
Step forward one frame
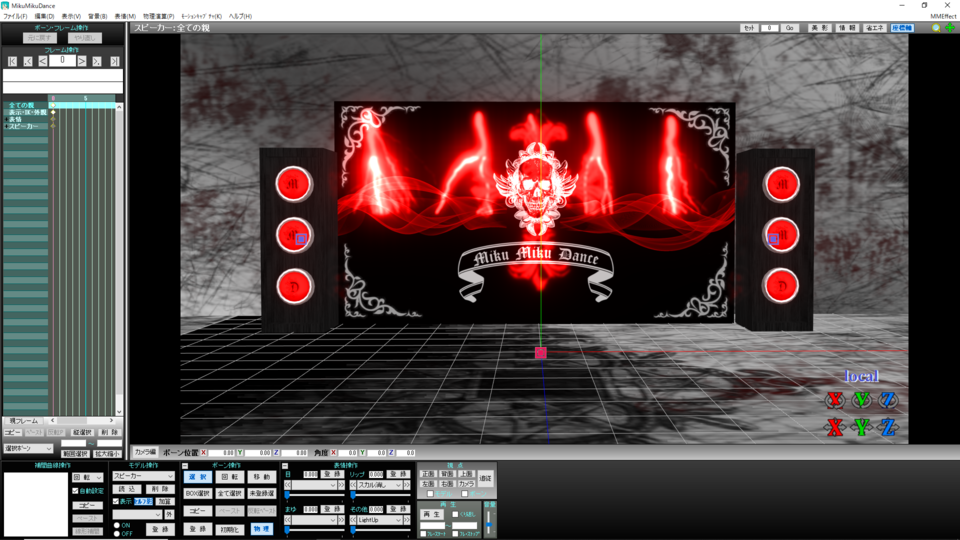click(x=82, y=61)
